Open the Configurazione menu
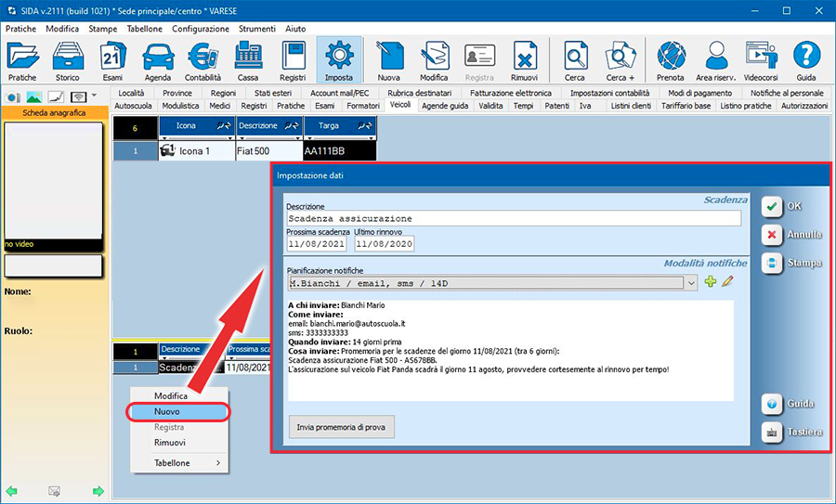The width and height of the screenshot is (836, 504). click(x=201, y=29)
